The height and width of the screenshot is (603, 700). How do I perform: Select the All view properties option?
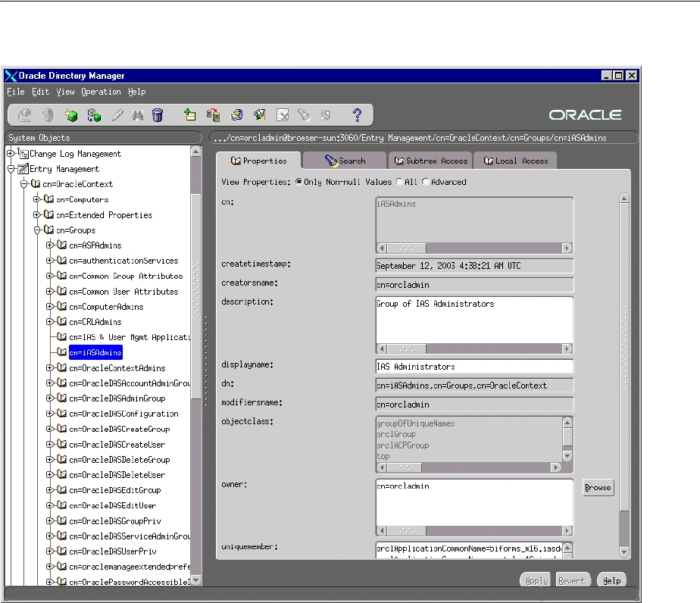[x=399, y=182]
